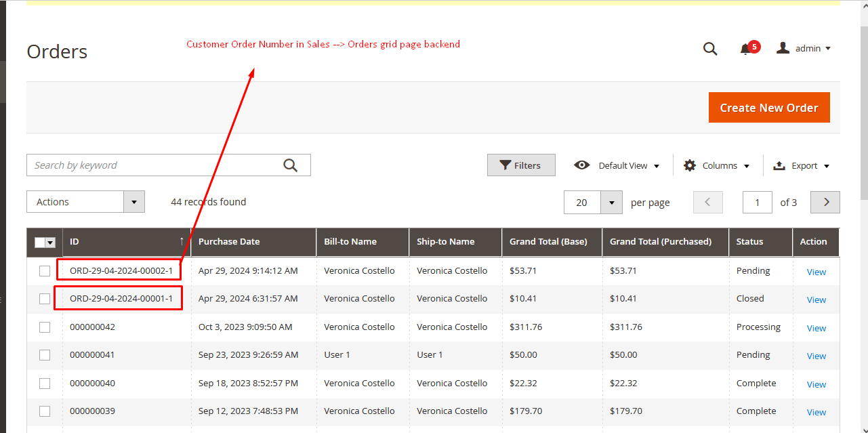This screenshot has width=868, height=433.
Task: View order 000000041 details link
Action: pyautogui.click(x=816, y=356)
